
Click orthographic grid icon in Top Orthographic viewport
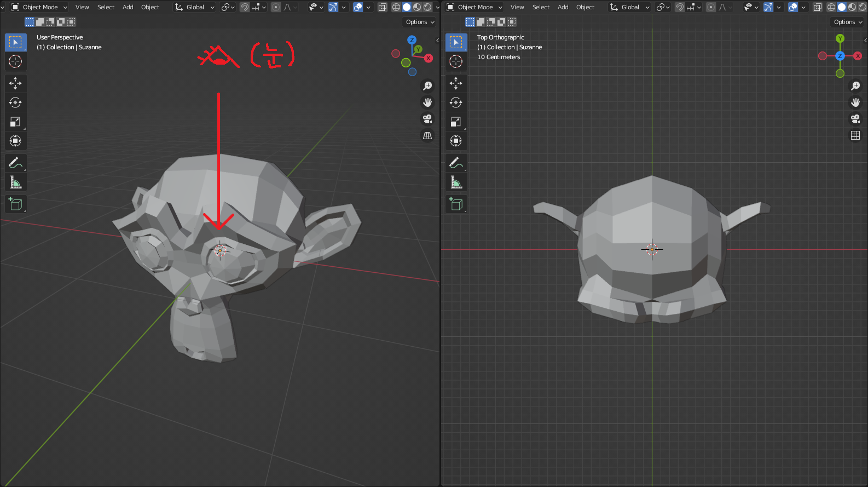click(x=855, y=135)
